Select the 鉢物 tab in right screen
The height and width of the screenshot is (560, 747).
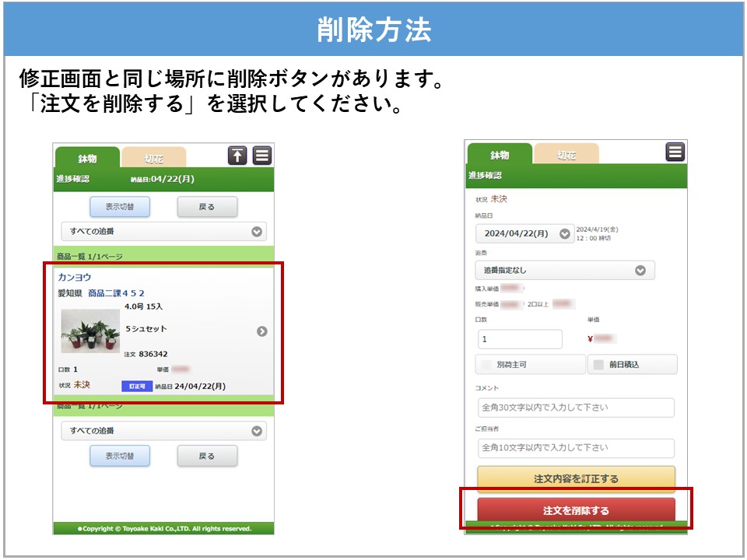[499, 155]
